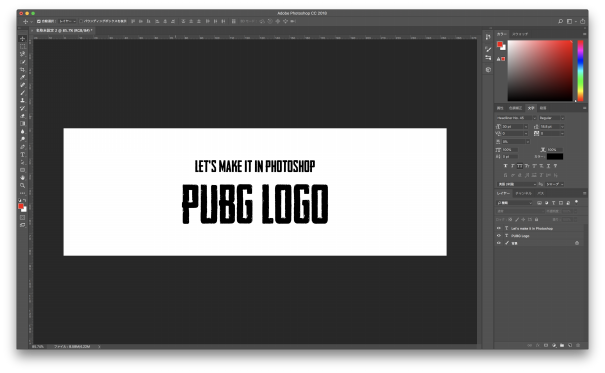Viewport: 605px width, 373px height.
Task: Open the anti-aliasing dropdown in the Character panel
Action: click(x=554, y=184)
